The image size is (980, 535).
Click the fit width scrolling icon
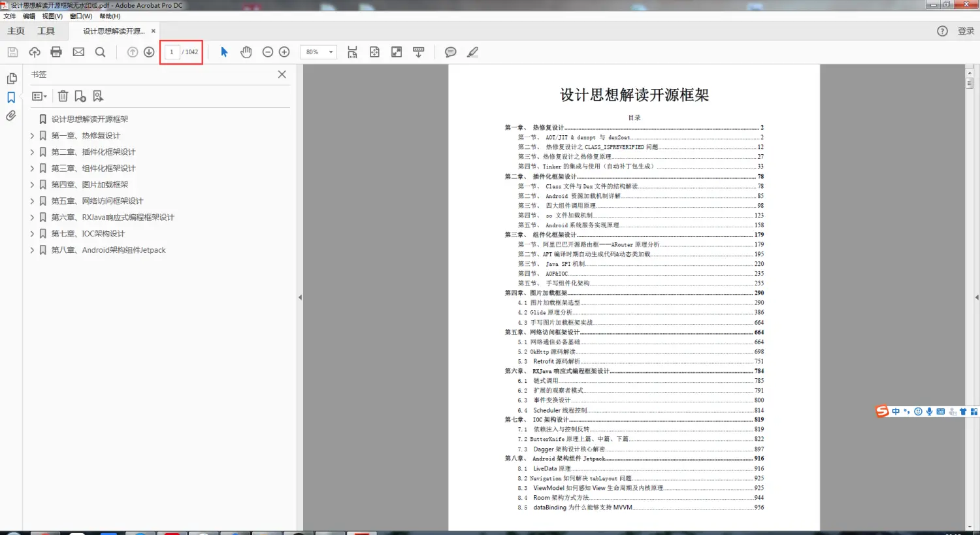click(x=352, y=52)
